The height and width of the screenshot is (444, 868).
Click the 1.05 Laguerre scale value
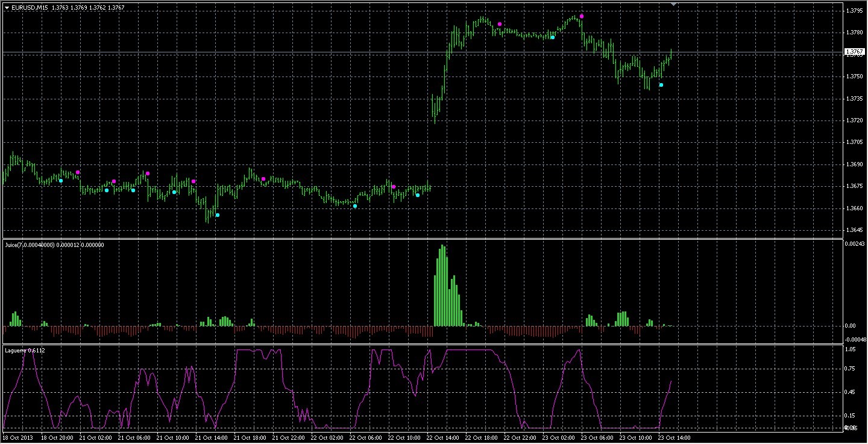point(851,349)
